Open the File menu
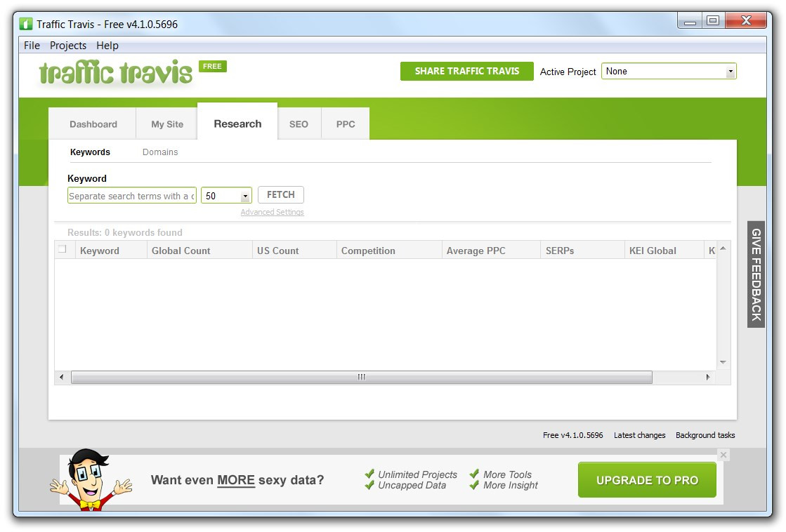 32,46
